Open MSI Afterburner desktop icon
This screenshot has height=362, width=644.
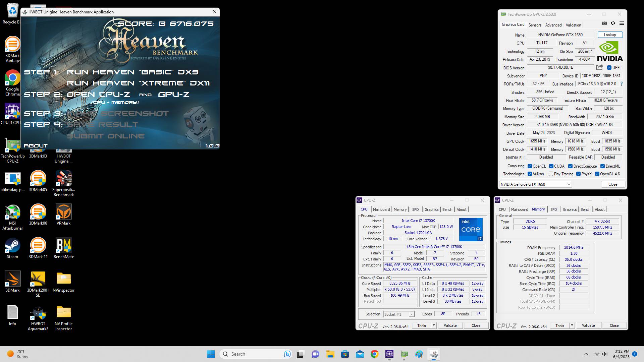tap(12, 217)
